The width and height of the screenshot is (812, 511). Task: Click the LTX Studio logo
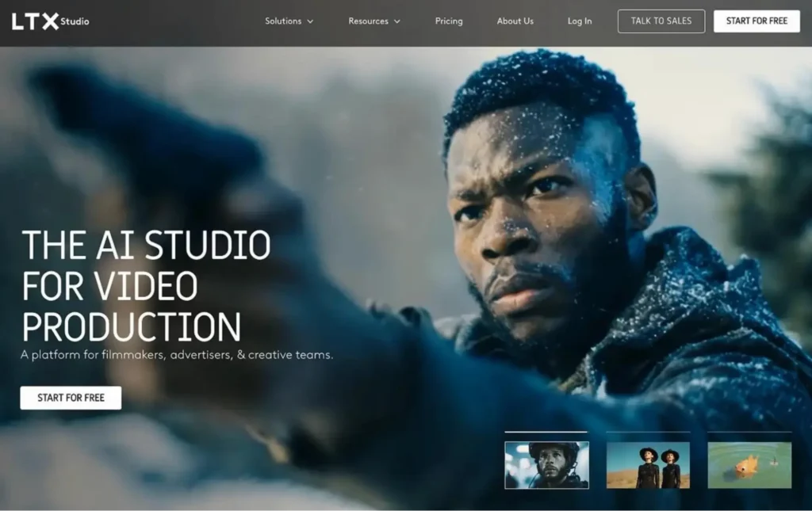point(50,21)
